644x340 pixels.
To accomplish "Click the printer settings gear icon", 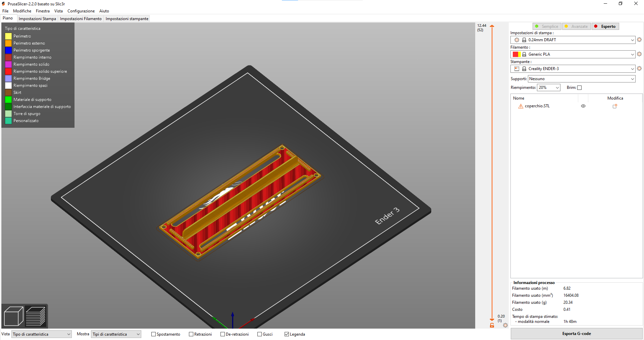I will [639, 68].
